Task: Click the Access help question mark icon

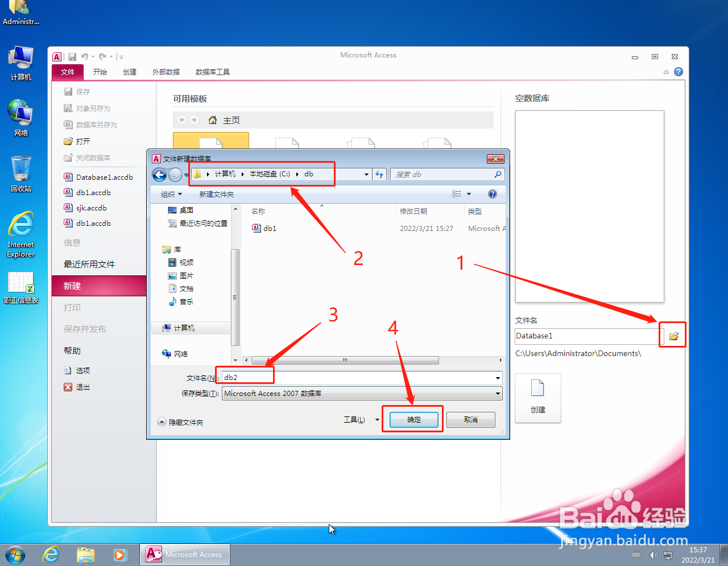Action: tap(679, 72)
